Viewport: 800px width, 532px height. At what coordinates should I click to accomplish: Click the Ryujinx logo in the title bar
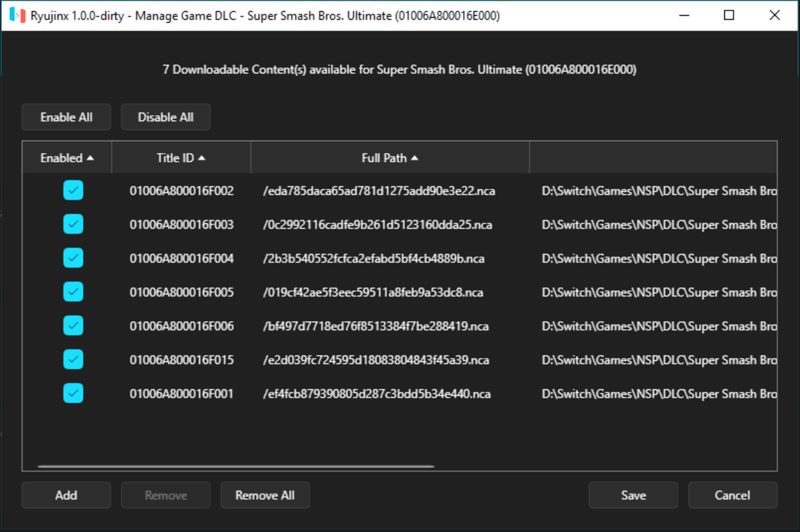pos(17,15)
